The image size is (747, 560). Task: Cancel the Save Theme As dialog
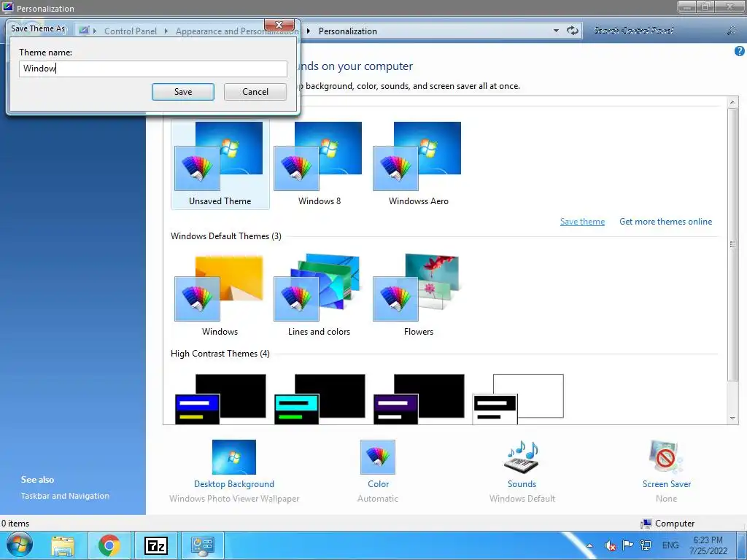coord(255,92)
